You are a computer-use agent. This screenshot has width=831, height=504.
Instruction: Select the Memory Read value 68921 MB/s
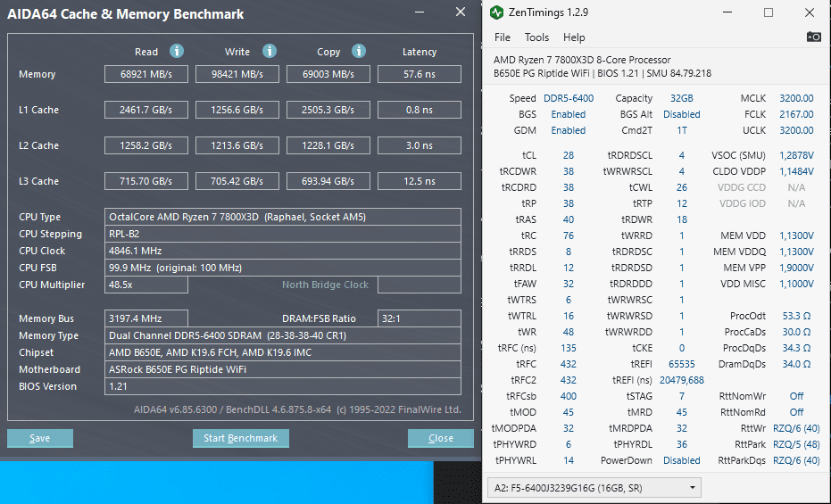click(x=146, y=74)
